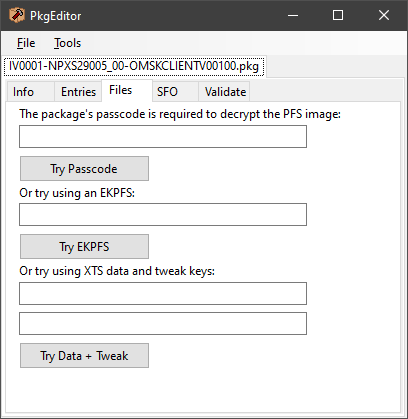Screen dimensions: 408x419
Task: Click the PkgEditor hammer app icon
Action: (x=17, y=15)
